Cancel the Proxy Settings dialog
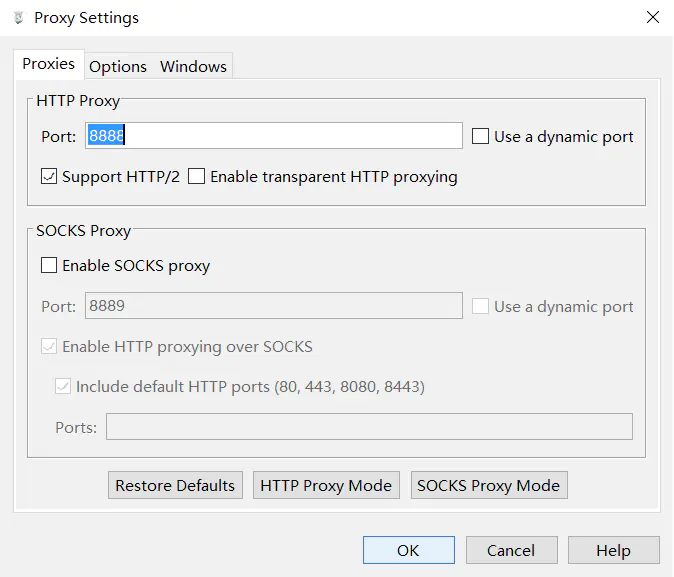The image size is (674, 577). click(511, 550)
